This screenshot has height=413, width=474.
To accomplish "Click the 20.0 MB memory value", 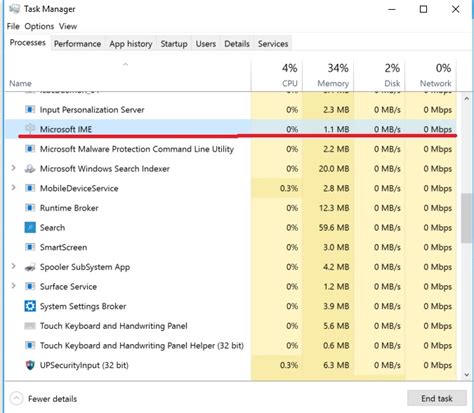I will [x=334, y=169].
